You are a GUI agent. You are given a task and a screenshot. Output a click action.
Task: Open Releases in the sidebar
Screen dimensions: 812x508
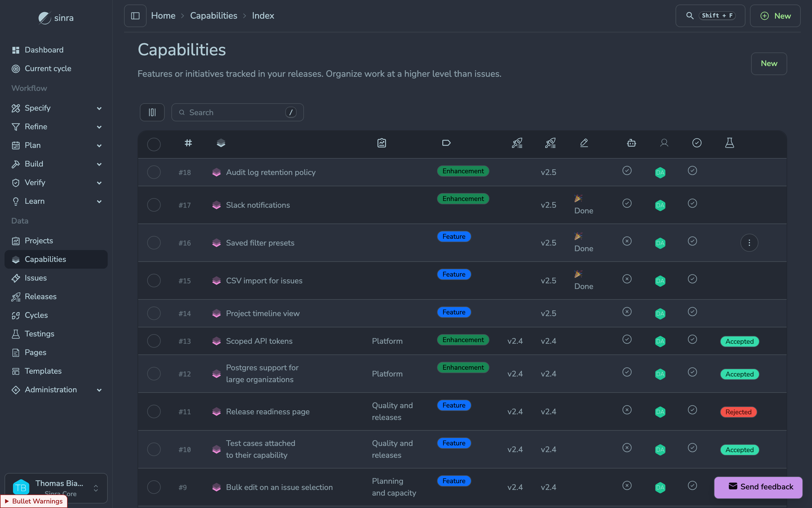pos(56,297)
